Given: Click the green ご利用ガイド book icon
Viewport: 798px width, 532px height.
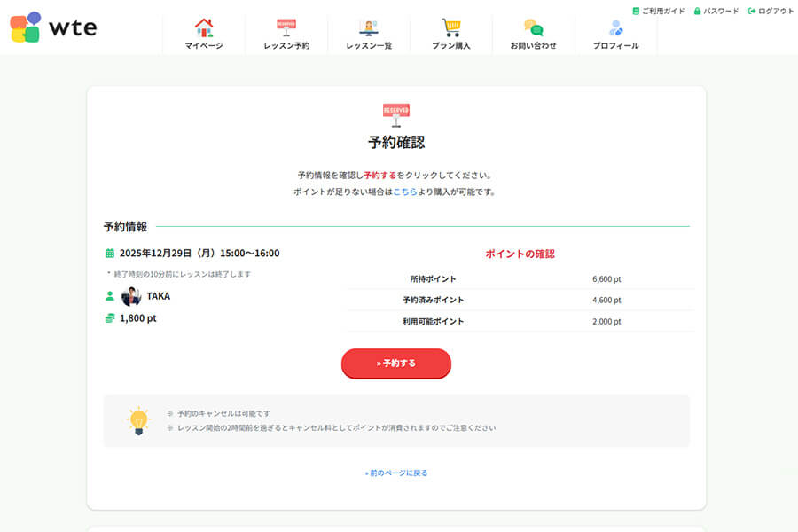Looking at the screenshot, I should [635, 12].
